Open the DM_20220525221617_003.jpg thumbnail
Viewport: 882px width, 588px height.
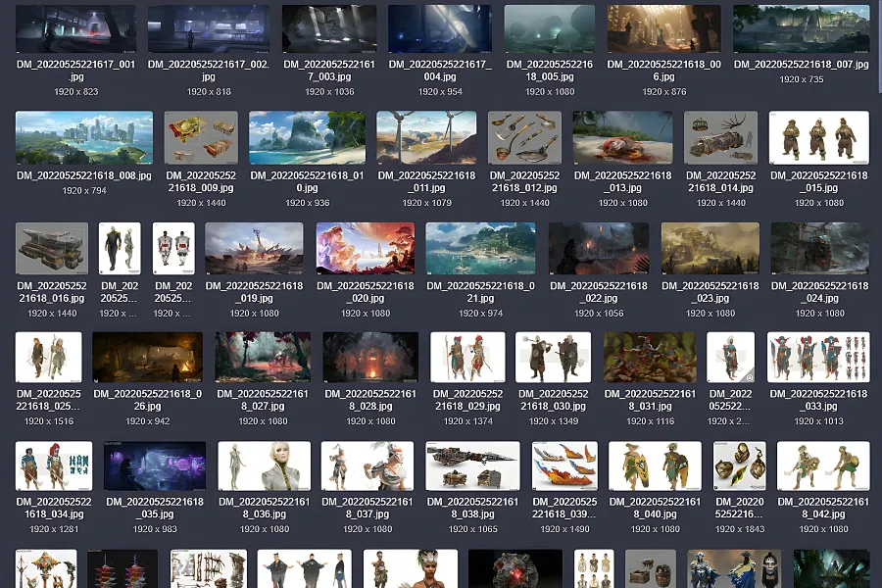tap(329, 28)
